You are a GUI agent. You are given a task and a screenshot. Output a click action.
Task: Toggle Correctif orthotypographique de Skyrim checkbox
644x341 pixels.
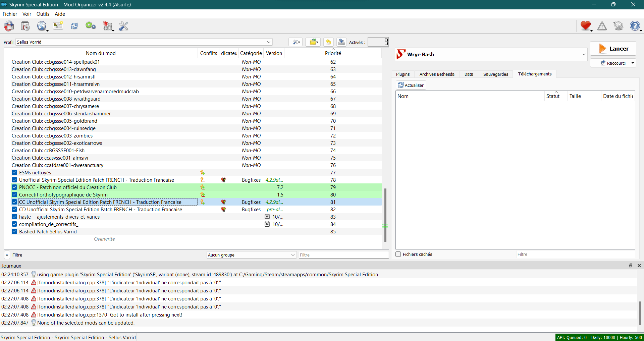[14, 194]
